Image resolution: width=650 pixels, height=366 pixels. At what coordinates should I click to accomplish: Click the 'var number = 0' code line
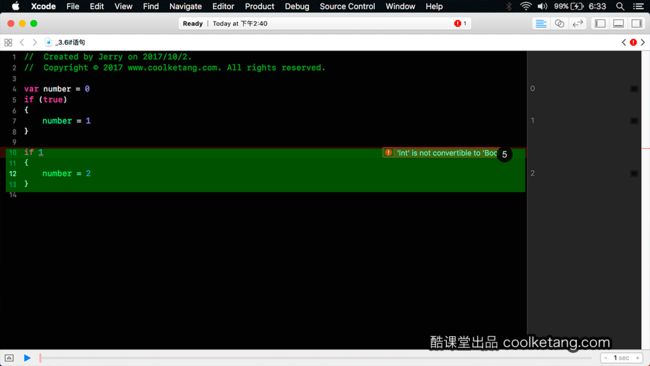(57, 89)
